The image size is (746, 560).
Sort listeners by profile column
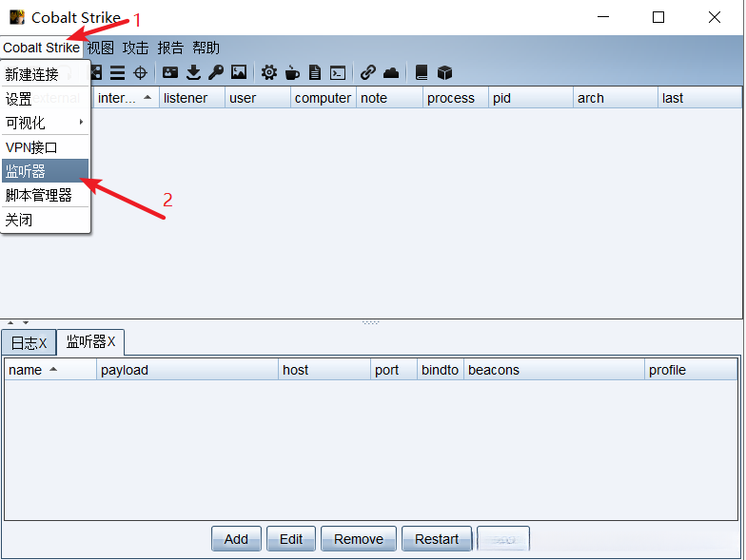[691, 370]
